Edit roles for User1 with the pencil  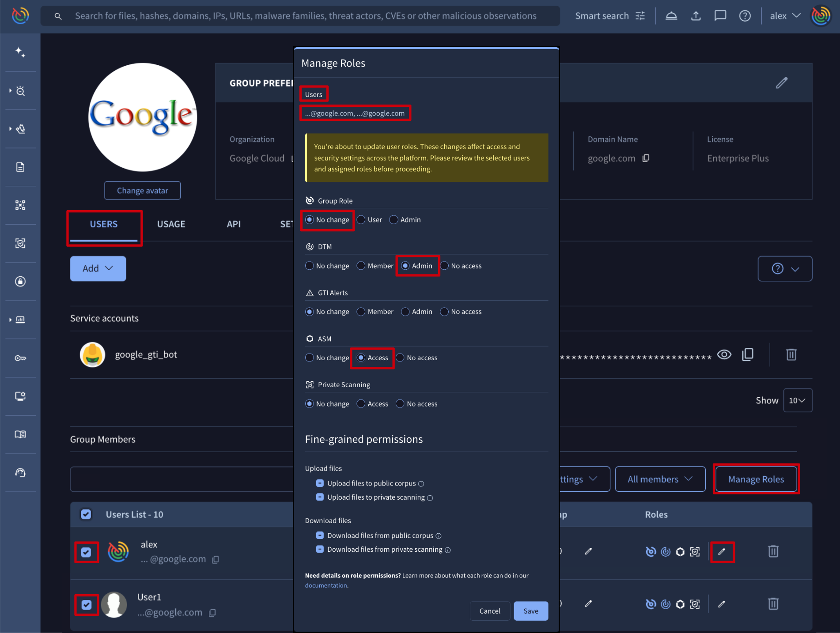point(722,604)
